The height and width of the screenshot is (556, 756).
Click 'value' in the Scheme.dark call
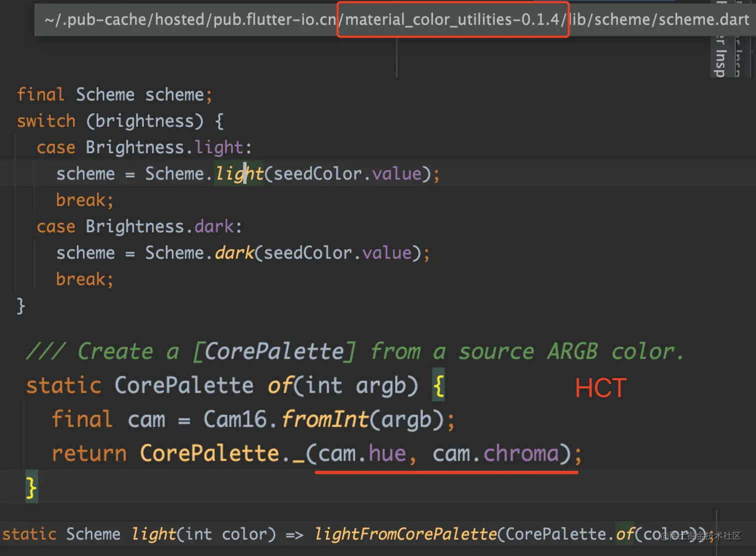pyautogui.click(x=387, y=253)
